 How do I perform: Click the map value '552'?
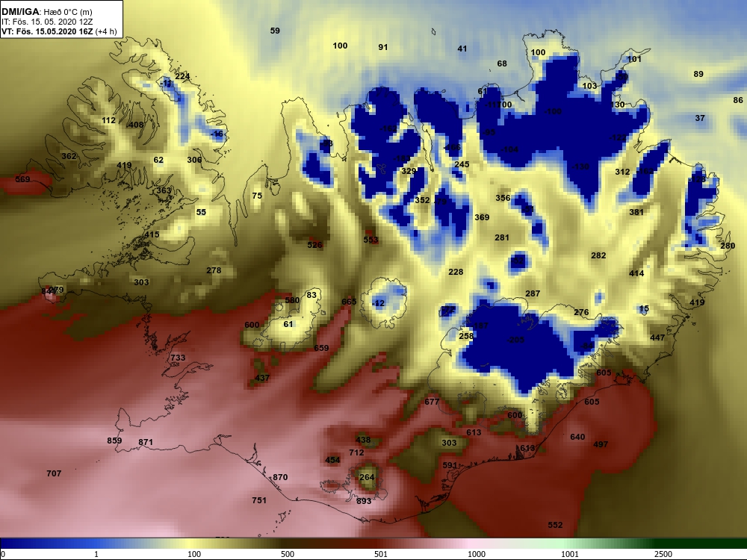point(555,525)
